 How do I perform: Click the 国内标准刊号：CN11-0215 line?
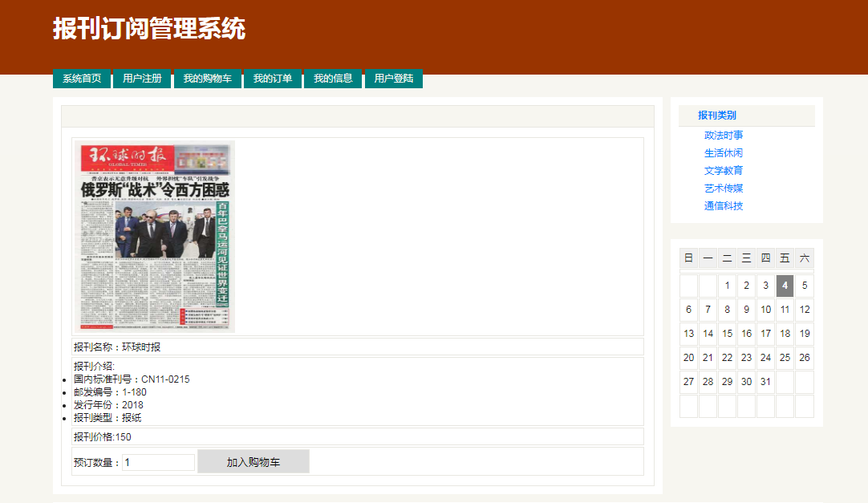pos(132,379)
